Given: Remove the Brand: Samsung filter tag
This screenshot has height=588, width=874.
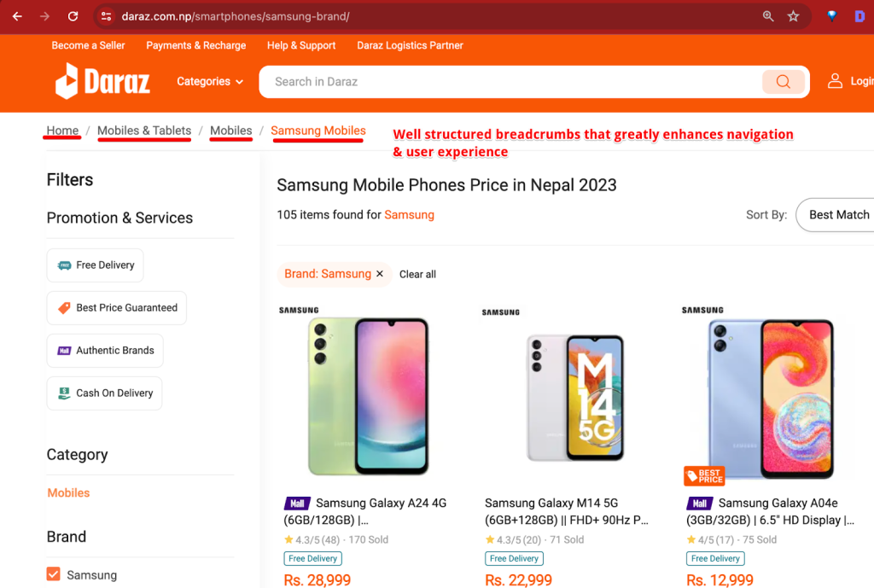Looking at the screenshot, I should pos(380,274).
